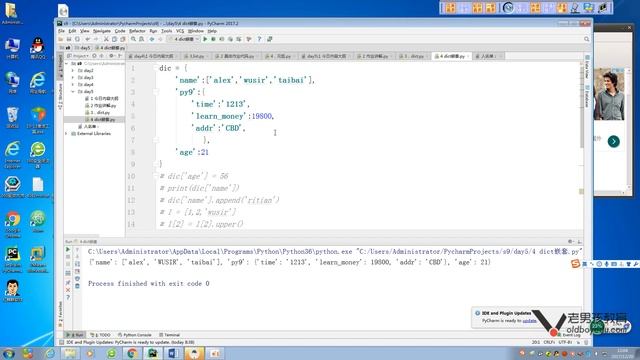Viewport: 640px width, 360px height.
Task: Click the Open folder icon in toolbar
Action: (60, 39)
